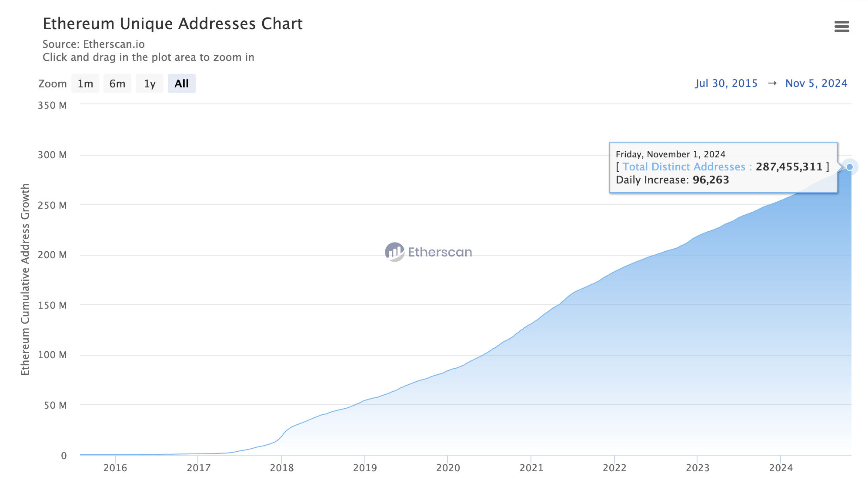The width and height of the screenshot is (868, 493).
Task: Click the 150 M y-axis label
Action: click(52, 305)
